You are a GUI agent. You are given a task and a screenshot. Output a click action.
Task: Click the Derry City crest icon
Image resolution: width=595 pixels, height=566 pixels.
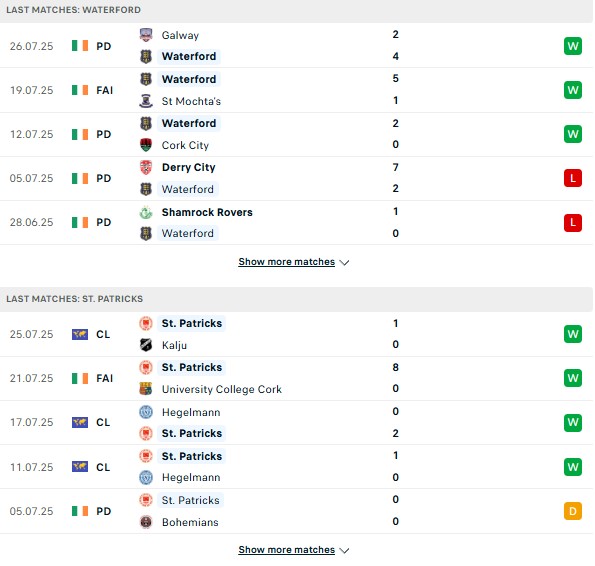pos(146,167)
